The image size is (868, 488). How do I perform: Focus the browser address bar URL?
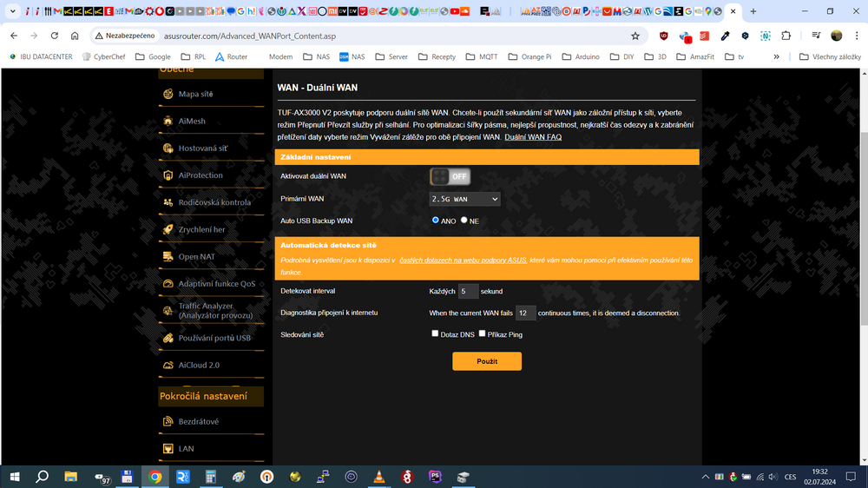(250, 36)
